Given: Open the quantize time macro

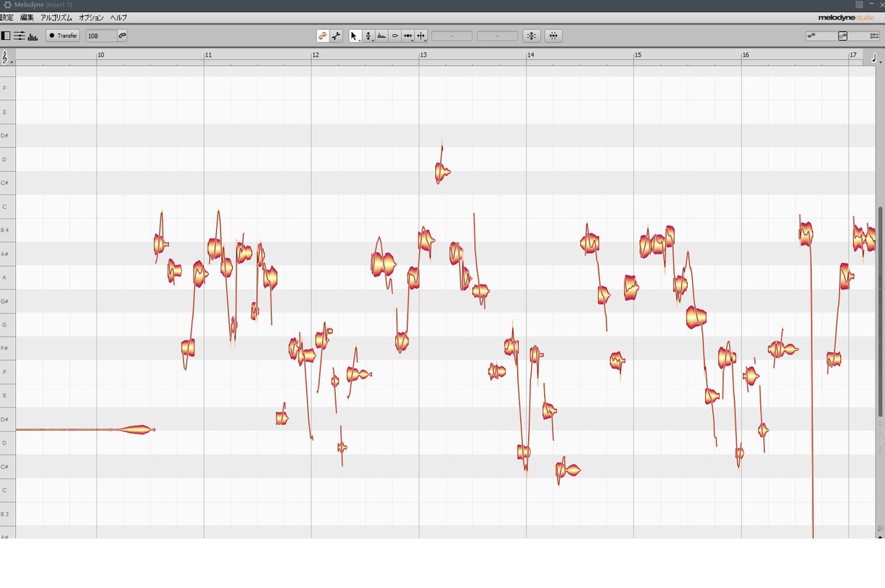Looking at the screenshot, I should 553,36.
